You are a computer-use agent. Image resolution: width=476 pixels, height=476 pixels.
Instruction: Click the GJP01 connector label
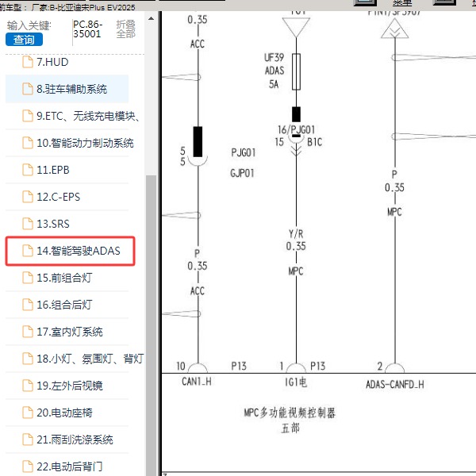242,173
